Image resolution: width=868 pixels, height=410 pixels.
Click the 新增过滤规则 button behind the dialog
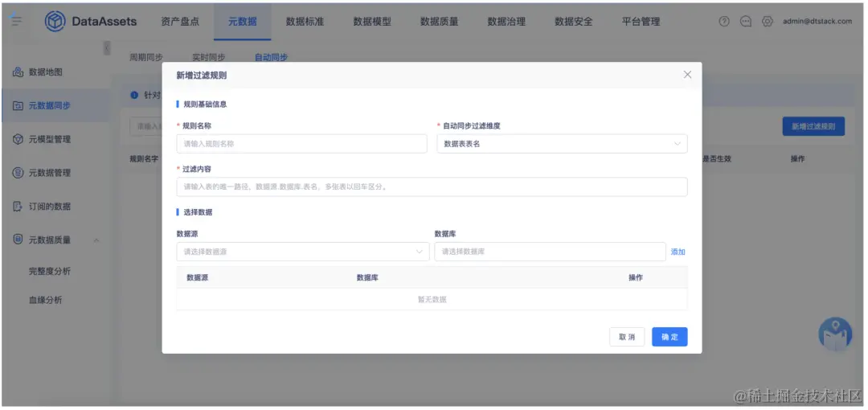[813, 126]
